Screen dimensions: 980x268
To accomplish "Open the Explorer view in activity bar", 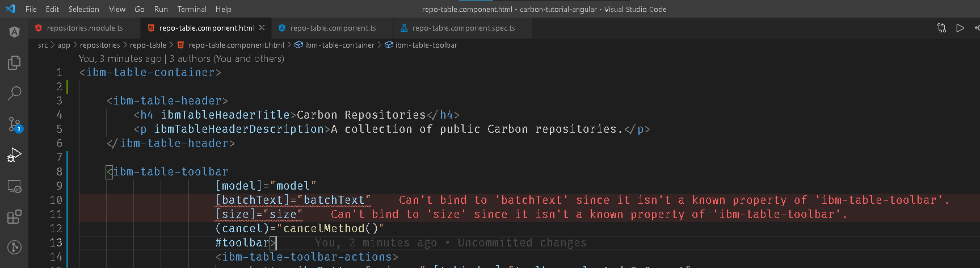I will coord(14,62).
